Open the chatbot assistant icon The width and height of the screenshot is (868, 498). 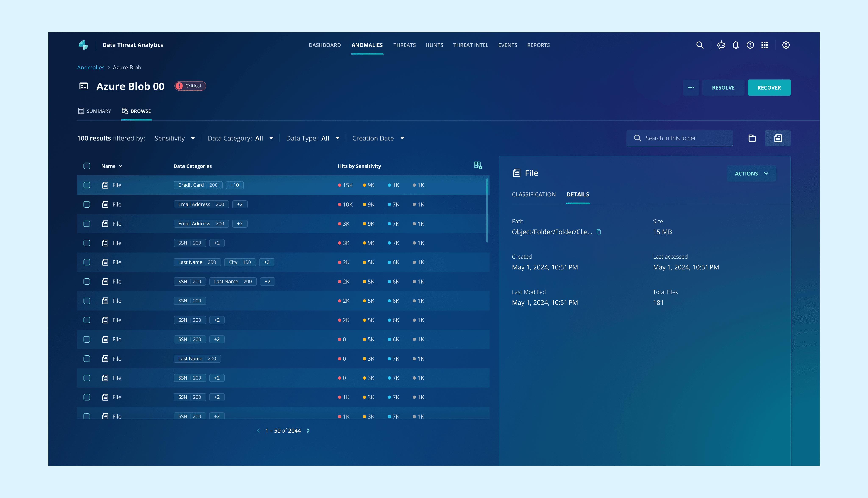721,45
